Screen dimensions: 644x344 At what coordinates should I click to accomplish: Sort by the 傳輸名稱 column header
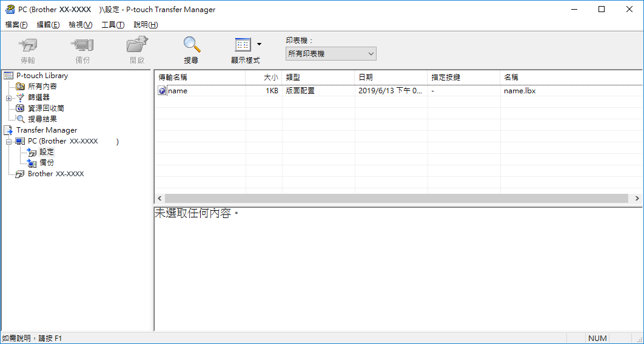pyautogui.click(x=200, y=77)
